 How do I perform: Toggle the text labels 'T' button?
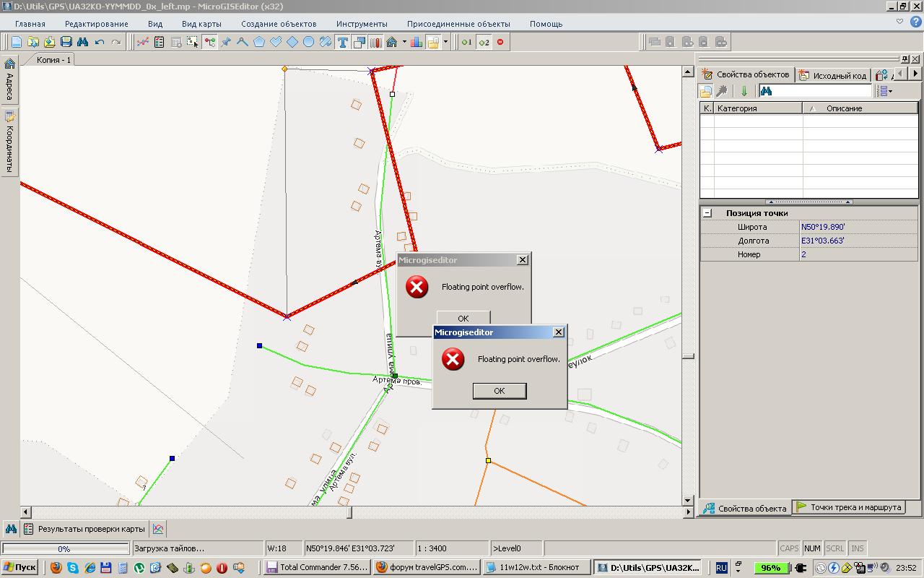tap(342, 42)
